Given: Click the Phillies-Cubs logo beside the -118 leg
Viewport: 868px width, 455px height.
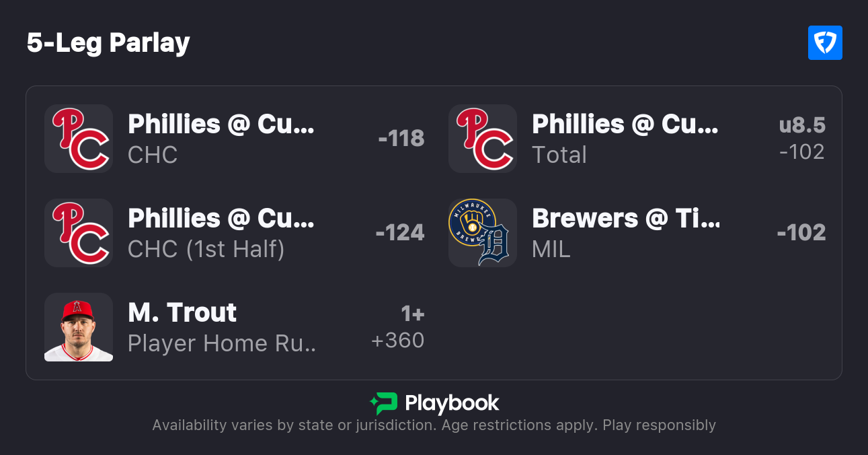Looking at the screenshot, I should click(79, 139).
